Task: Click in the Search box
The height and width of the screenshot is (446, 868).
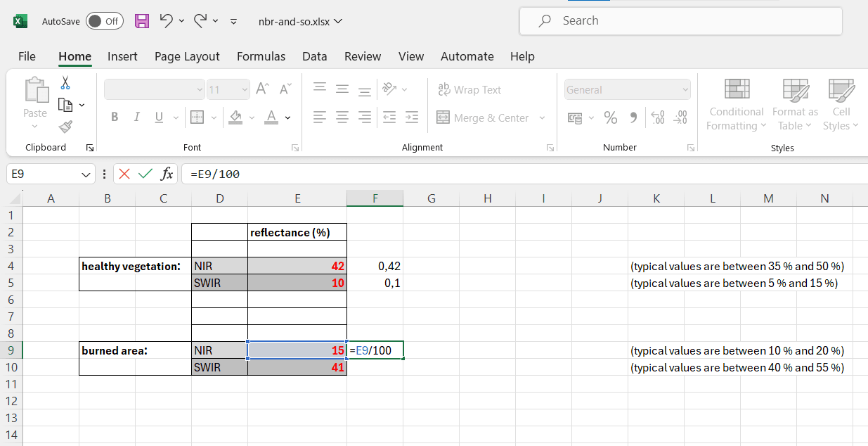Action: click(680, 21)
